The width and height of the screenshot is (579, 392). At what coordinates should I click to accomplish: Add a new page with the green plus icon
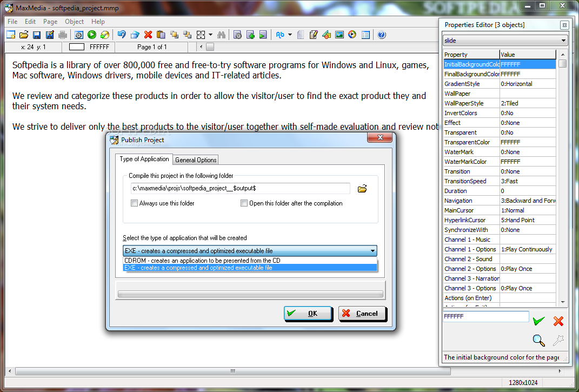tap(250, 35)
